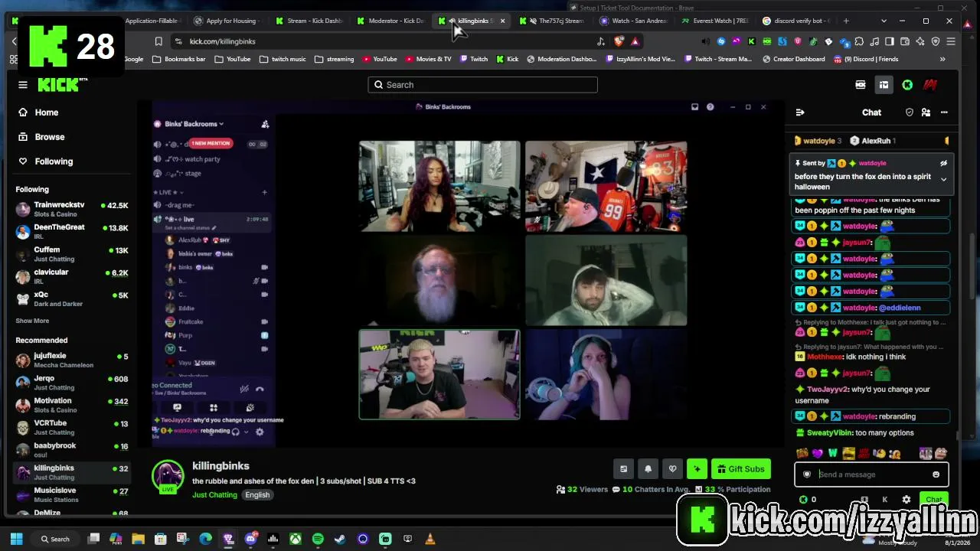Open DeenTheGreat channel in sidebar
The height and width of the screenshot is (551, 980).
tap(72, 231)
